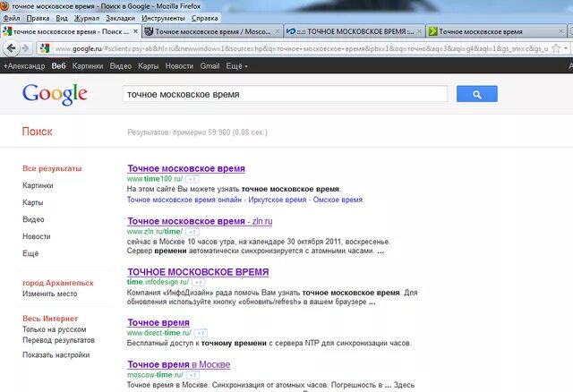Click the Google search input field
This screenshot has height=392, width=573.
(285, 94)
